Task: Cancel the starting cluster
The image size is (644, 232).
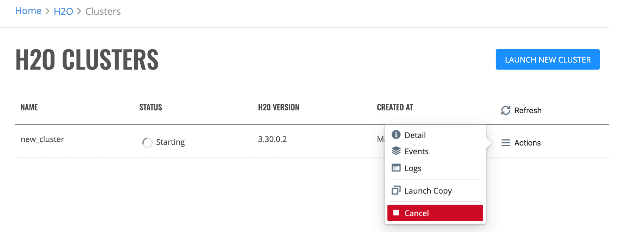Action: pyautogui.click(x=435, y=213)
